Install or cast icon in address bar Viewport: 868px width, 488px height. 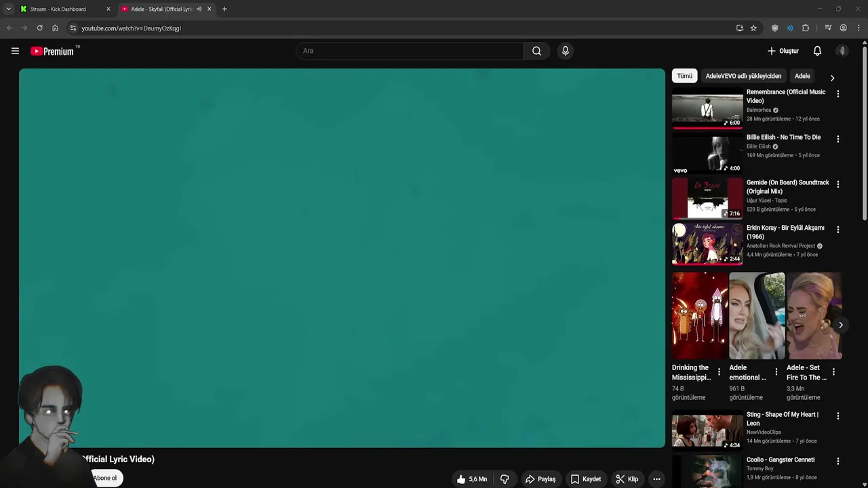pyautogui.click(x=740, y=28)
